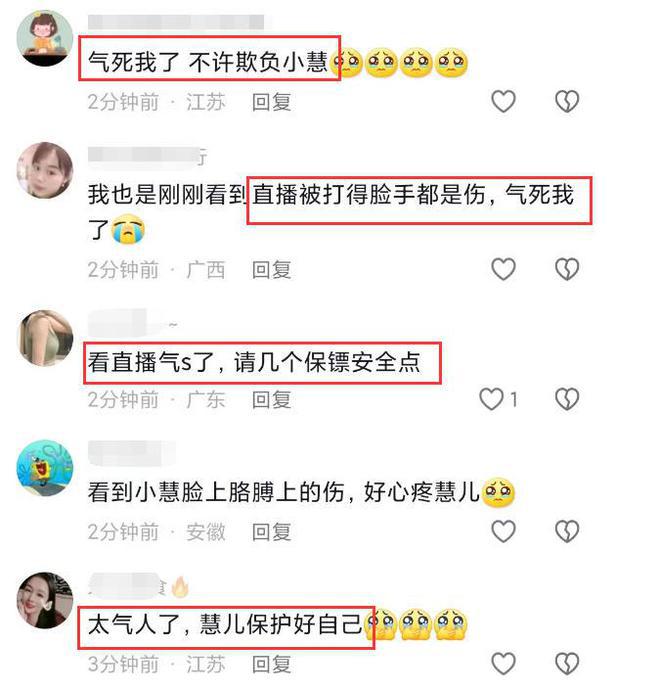Open the avatar of the last commenter

point(44,600)
